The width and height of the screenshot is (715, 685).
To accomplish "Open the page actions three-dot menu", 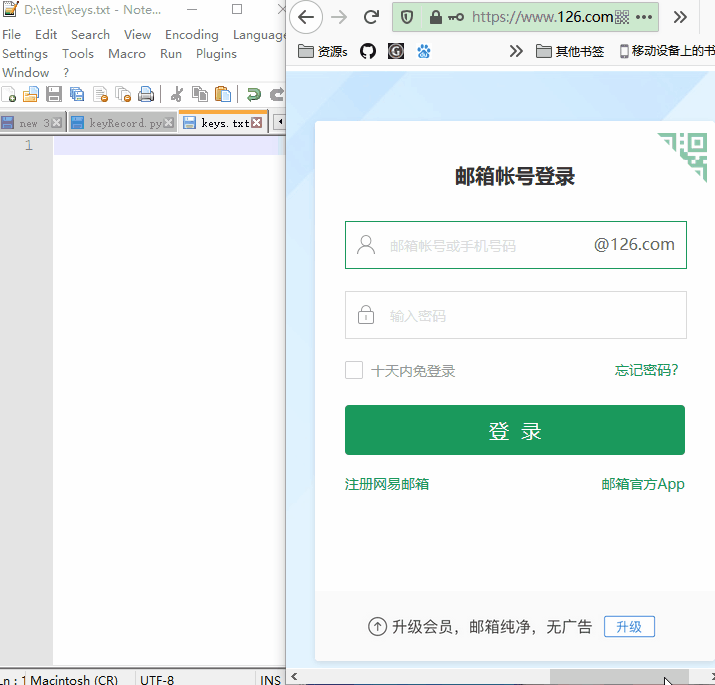I will (644, 17).
